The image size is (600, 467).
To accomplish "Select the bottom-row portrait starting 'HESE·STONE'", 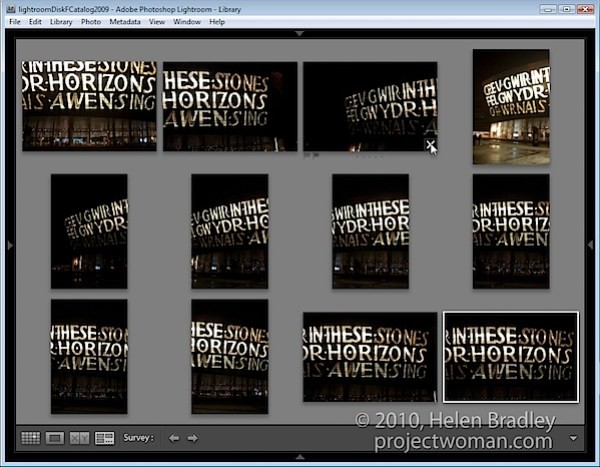I will click(x=230, y=356).
